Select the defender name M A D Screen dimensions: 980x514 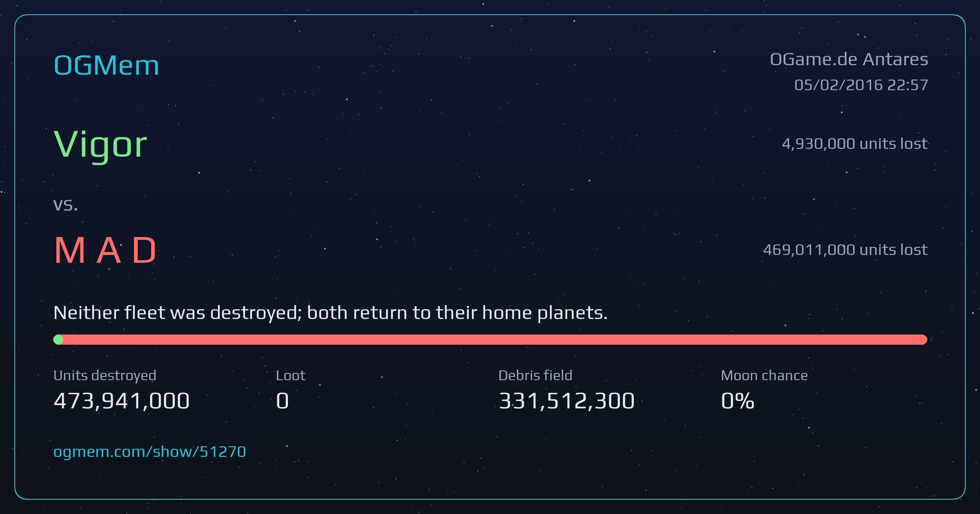pyautogui.click(x=105, y=250)
